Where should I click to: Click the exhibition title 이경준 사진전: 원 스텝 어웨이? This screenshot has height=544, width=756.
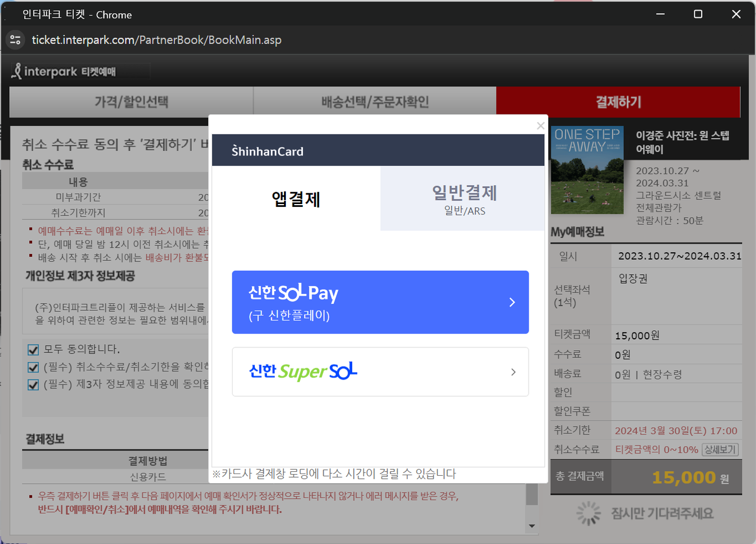683,142
